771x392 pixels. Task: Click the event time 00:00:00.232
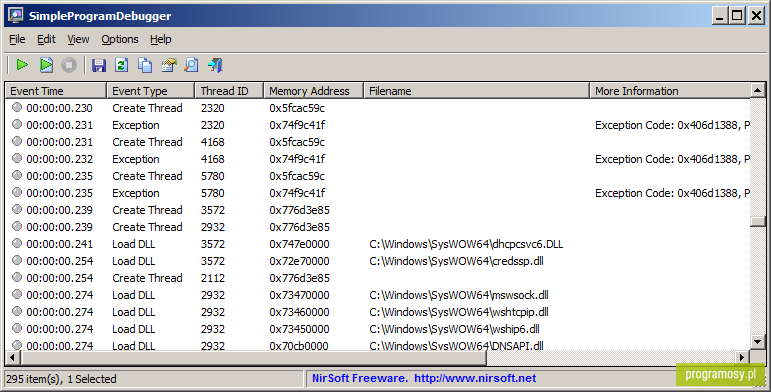59,159
